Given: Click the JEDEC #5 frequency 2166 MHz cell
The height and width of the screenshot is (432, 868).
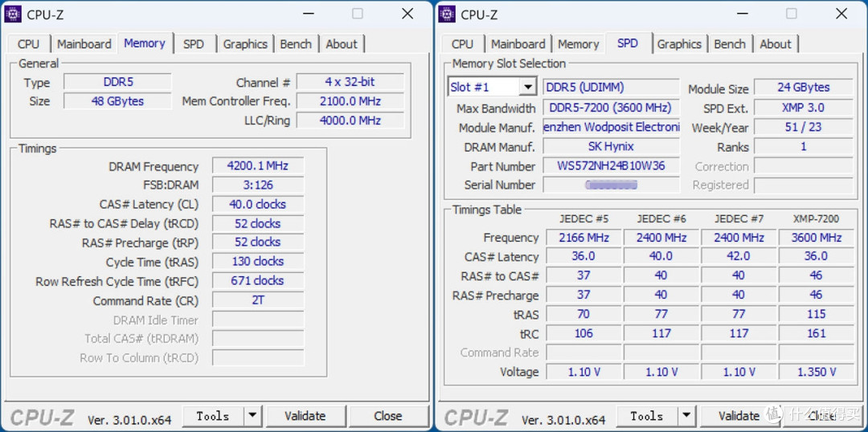Looking at the screenshot, I should pyautogui.click(x=583, y=238).
